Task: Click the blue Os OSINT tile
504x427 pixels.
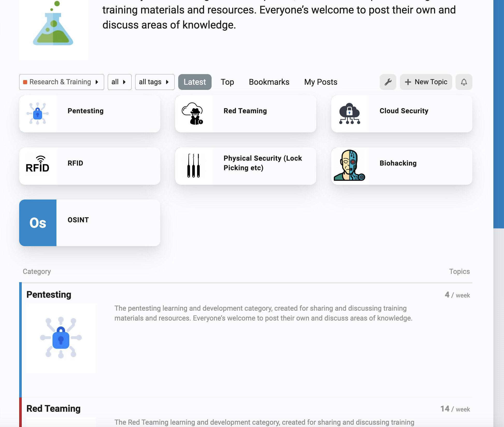Action: point(38,223)
